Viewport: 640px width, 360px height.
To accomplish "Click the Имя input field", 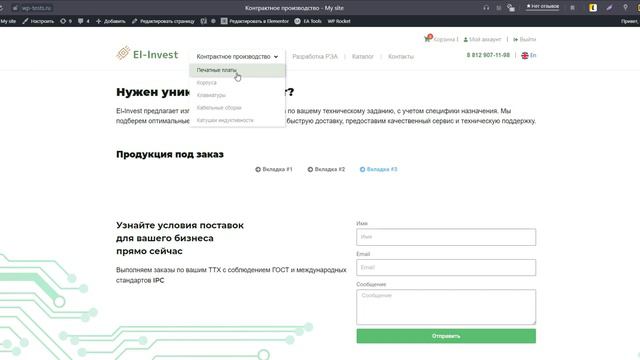I will click(x=446, y=237).
